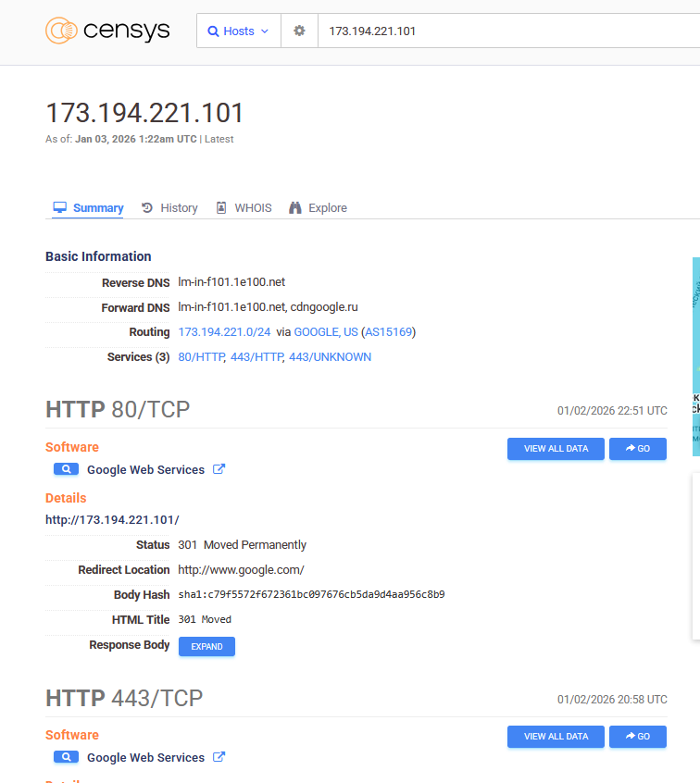700x783 pixels.
Task: Follow the 173.194.221.0/24 routing link
Action: click(x=224, y=332)
